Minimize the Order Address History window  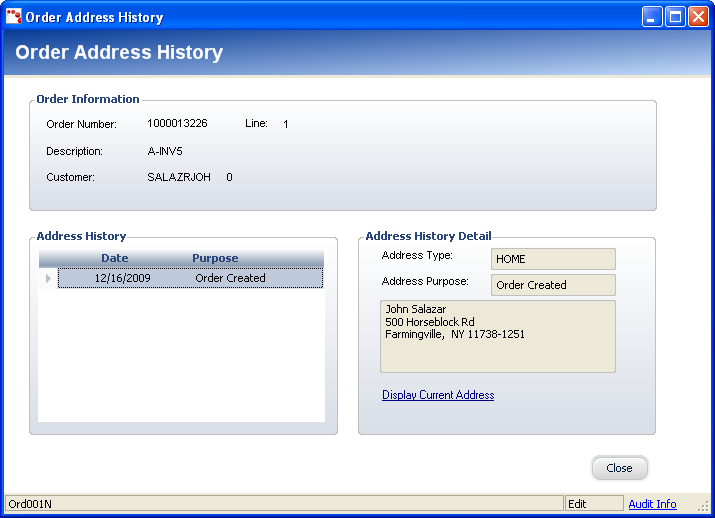click(652, 17)
